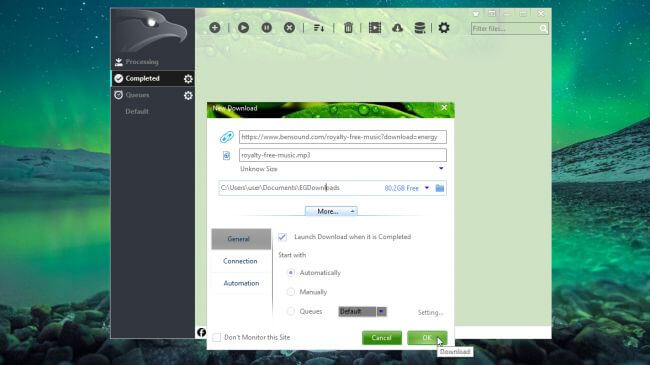
Task: Open gear settings beside Queues
Action: click(x=188, y=95)
